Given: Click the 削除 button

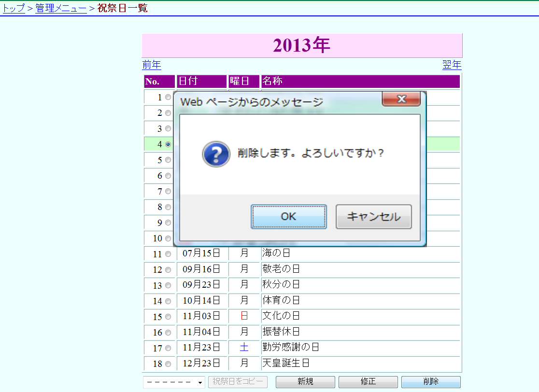Looking at the screenshot, I should pyautogui.click(x=431, y=382).
